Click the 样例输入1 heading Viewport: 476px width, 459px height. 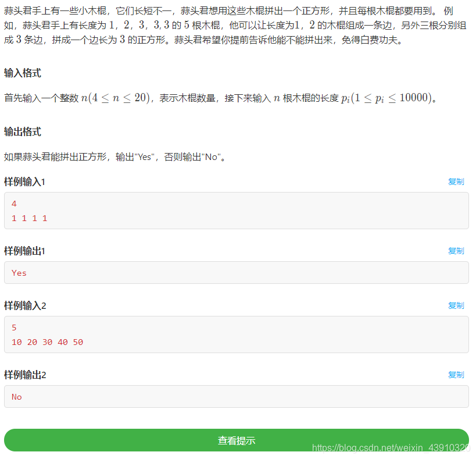24,182
